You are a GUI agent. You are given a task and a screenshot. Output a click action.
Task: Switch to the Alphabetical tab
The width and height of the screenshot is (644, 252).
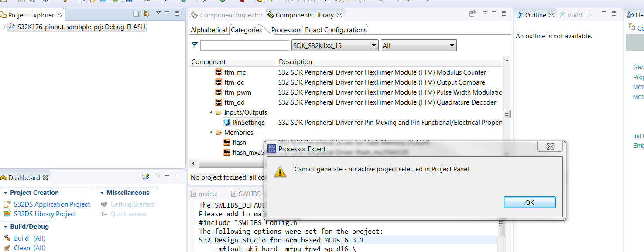click(209, 30)
